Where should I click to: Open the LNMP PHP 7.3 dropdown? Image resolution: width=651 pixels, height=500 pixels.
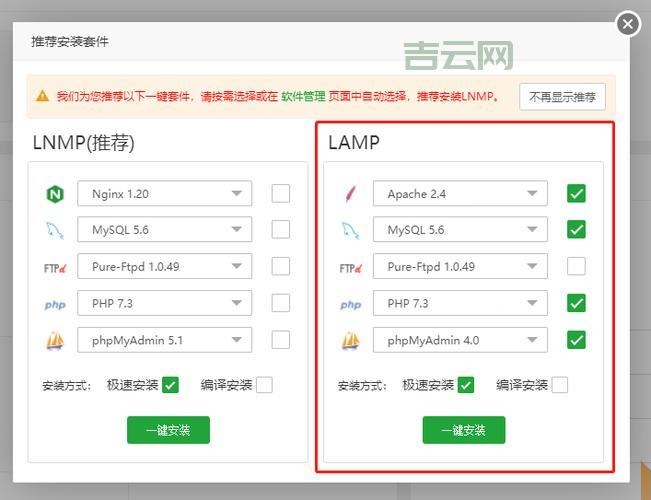(x=164, y=303)
